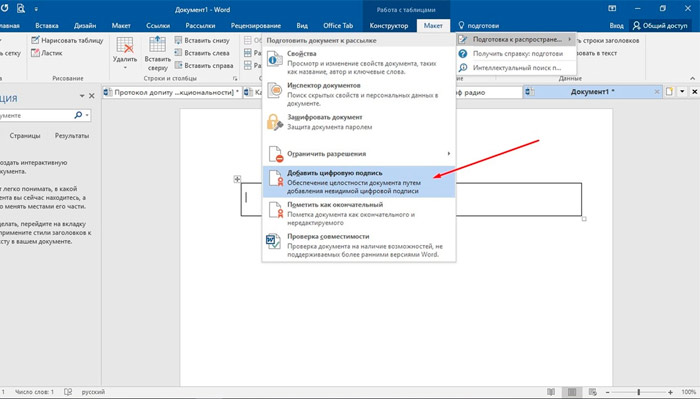
Task: Click the search magnifier icon in navigation pane
Action: 78,115
